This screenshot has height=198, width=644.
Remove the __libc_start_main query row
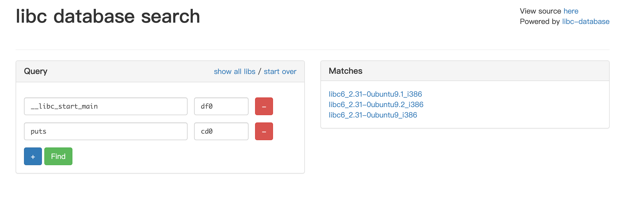pos(264,106)
